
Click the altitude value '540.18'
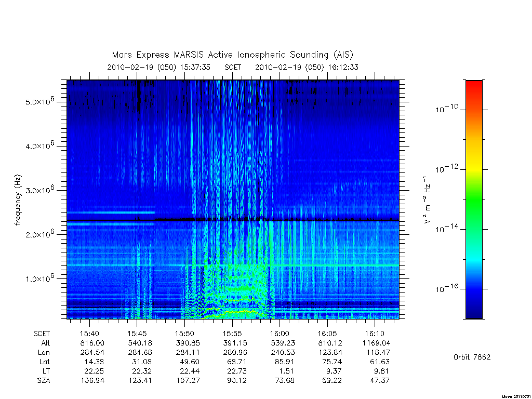tap(140, 343)
